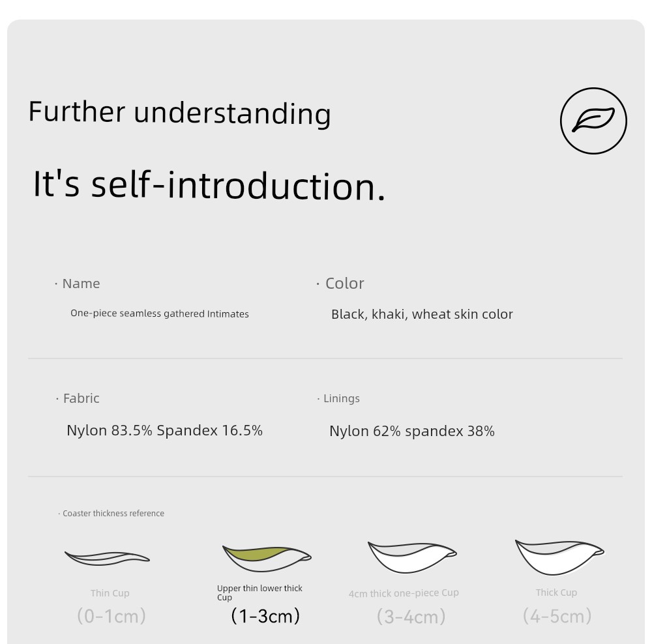Click the (4-5cm) thickness value
Screen dimensions: 652x644
pos(557,615)
